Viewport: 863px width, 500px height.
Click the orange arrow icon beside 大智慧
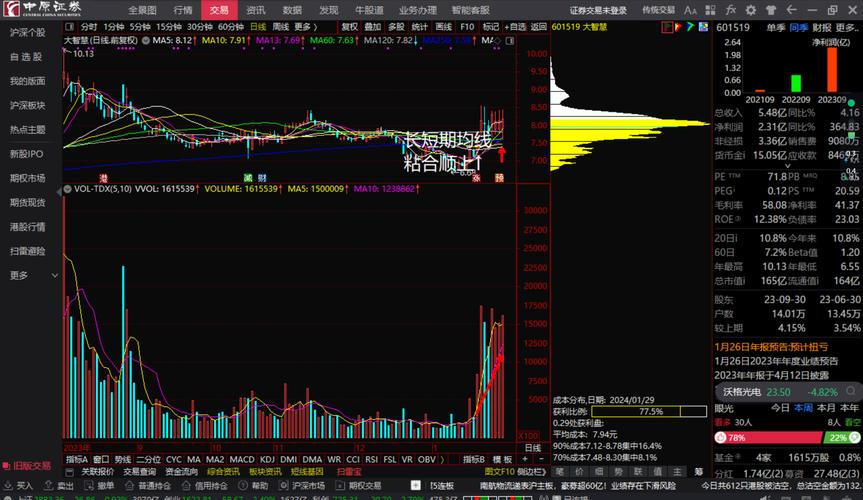(x=678, y=26)
